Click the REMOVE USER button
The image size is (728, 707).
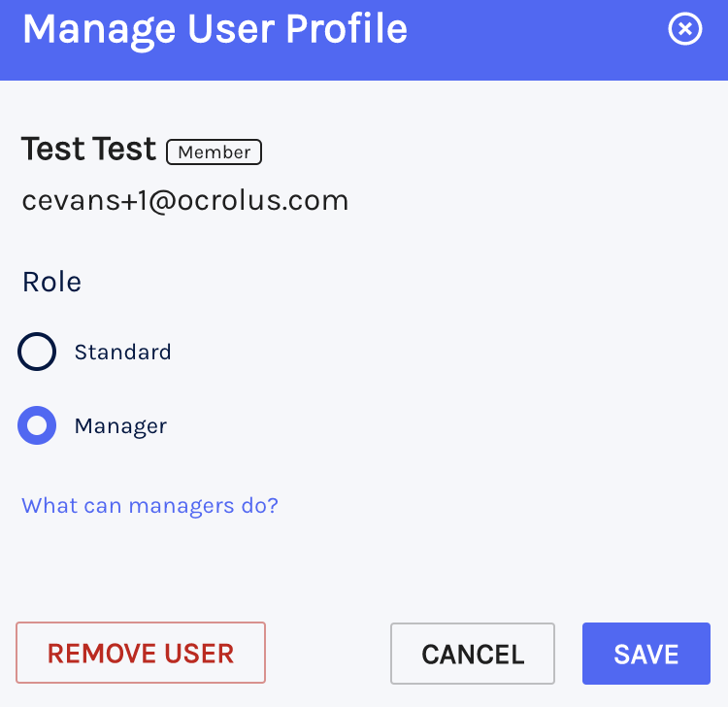141,653
